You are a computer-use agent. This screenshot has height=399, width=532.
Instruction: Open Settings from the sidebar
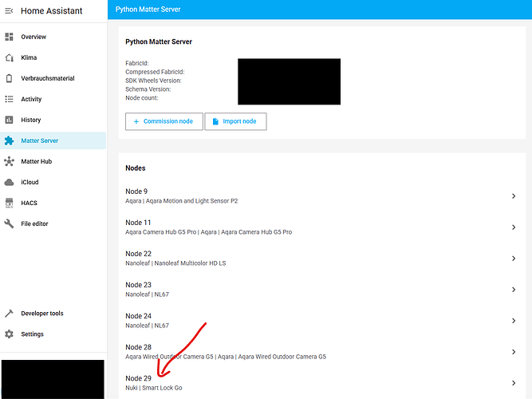coord(32,334)
